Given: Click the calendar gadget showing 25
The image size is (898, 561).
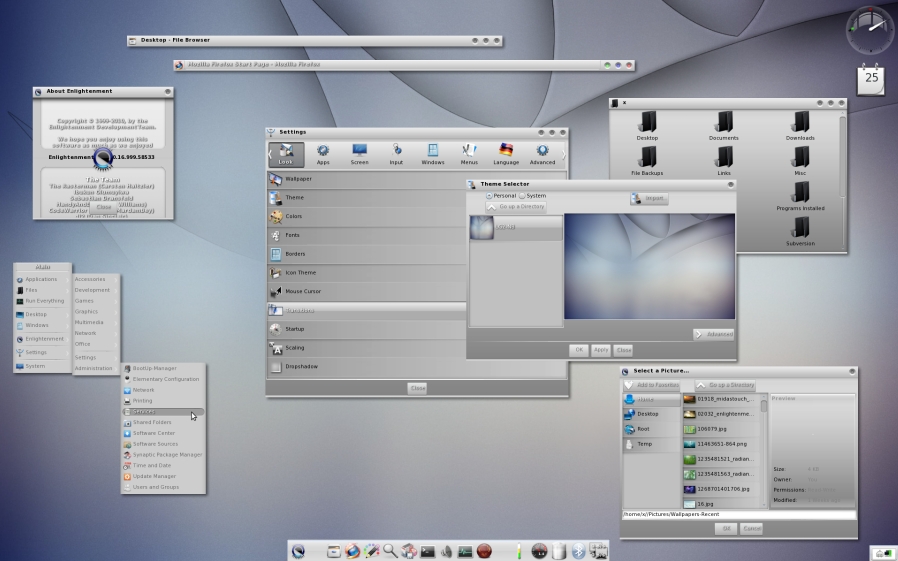Looking at the screenshot, I should click(x=871, y=80).
